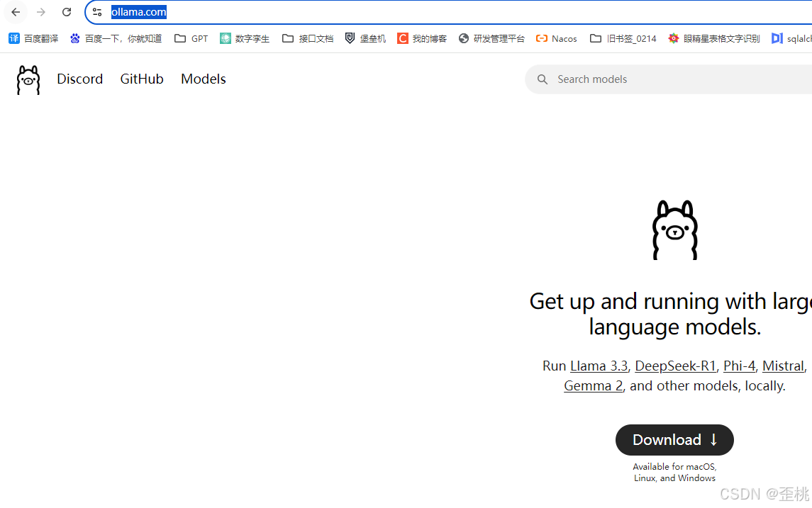Viewport: 812px width, 508px height.
Task: Open the 堡垒机 bookmark
Action: (366, 38)
